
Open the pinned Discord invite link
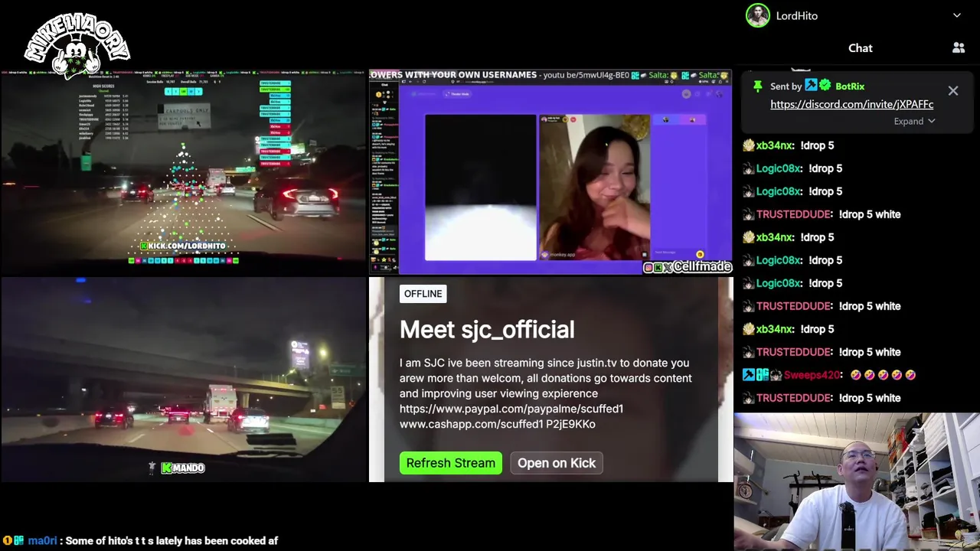click(851, 104)
